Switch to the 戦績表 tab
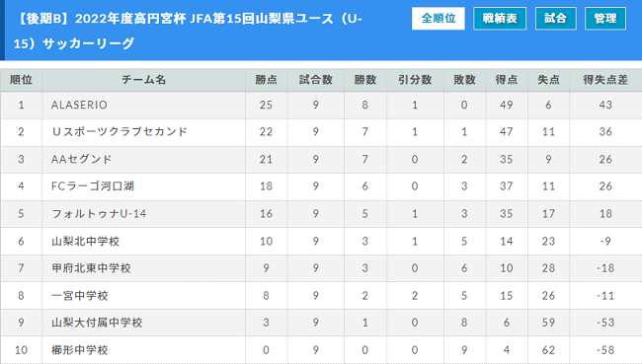 point(500,19)
